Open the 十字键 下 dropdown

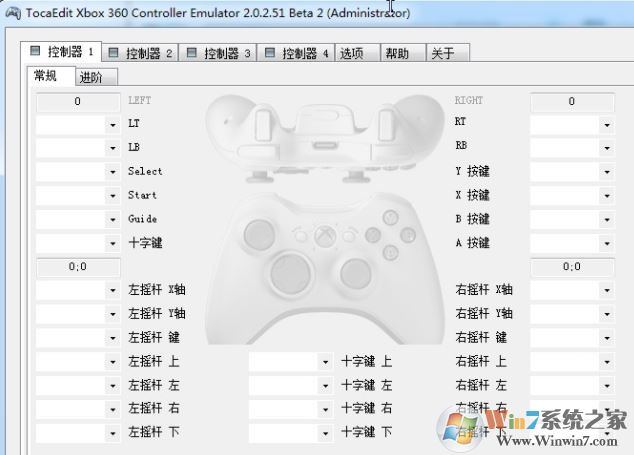[x=291, y=434]
